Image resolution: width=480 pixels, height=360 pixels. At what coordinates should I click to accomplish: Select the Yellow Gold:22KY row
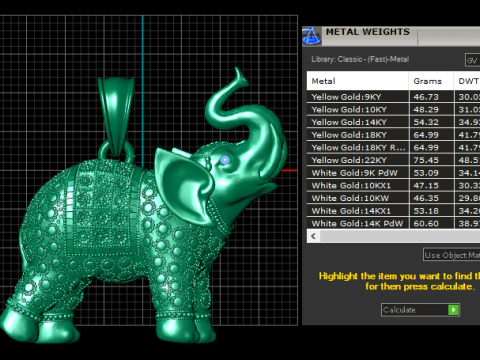(393, 160)
